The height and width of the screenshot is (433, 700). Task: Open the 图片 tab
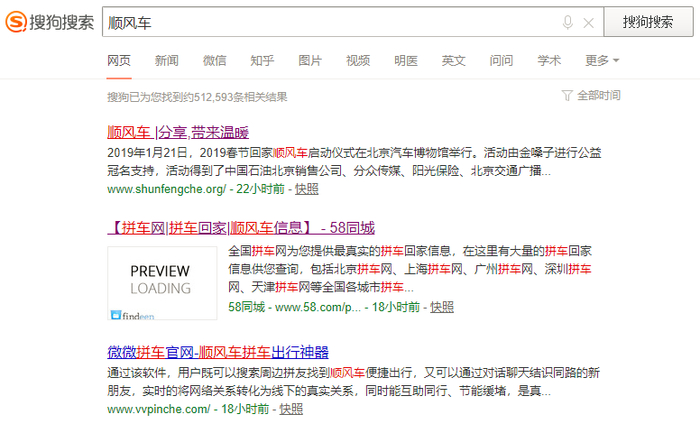[310, 60]
